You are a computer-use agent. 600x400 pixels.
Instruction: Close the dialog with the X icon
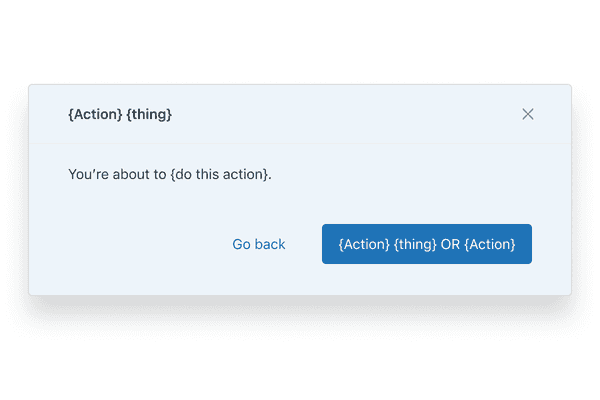coord(528,114)
